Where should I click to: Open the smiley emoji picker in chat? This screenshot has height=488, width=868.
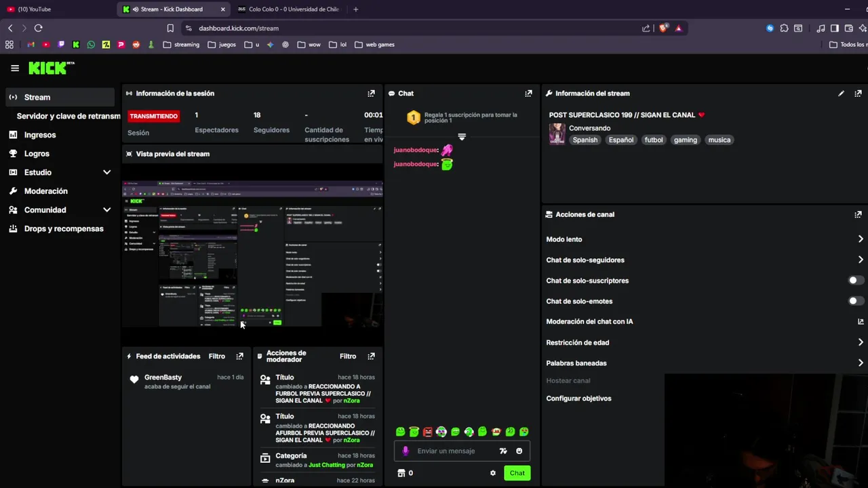click(519, 451)
